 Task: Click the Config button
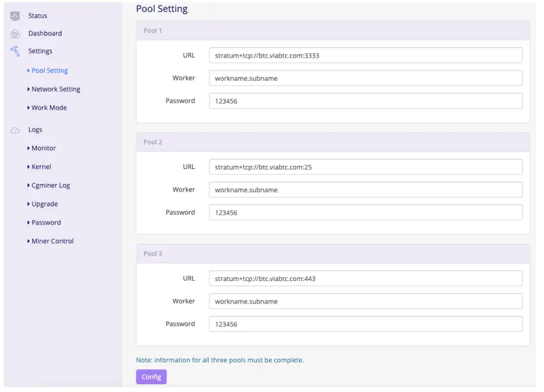(151, 377)
